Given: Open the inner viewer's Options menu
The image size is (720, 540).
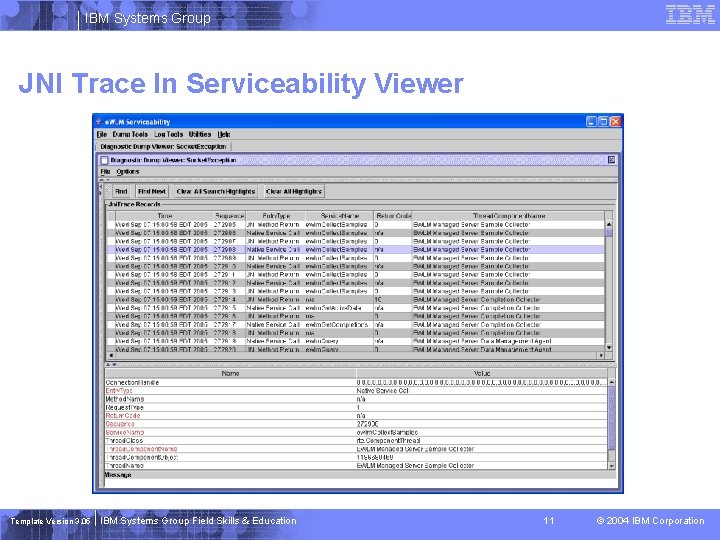Looking at the screenshot, I should (128, 171).
